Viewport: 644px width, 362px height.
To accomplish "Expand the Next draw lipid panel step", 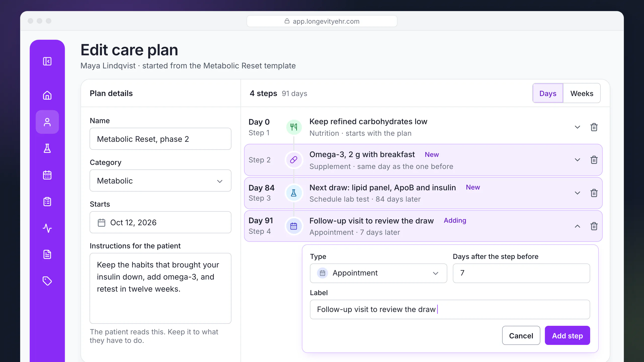I will (x=577, y=193).
